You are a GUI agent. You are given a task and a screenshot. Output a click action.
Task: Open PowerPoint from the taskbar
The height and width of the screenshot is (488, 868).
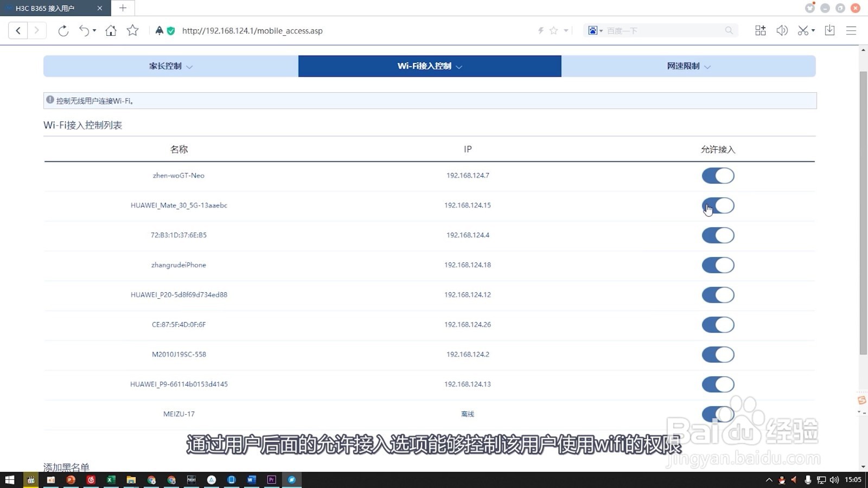pos(71,480)
